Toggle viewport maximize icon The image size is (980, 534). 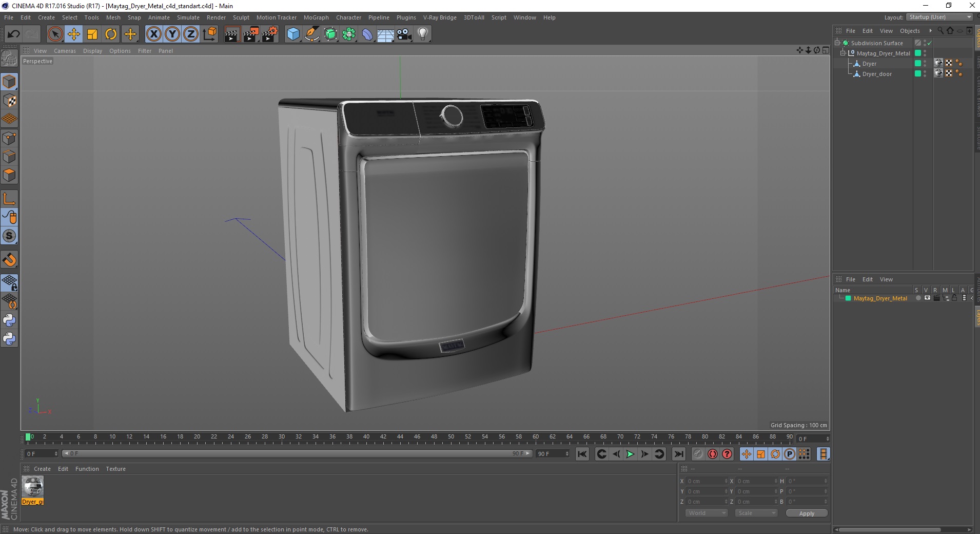pos(826,50)
